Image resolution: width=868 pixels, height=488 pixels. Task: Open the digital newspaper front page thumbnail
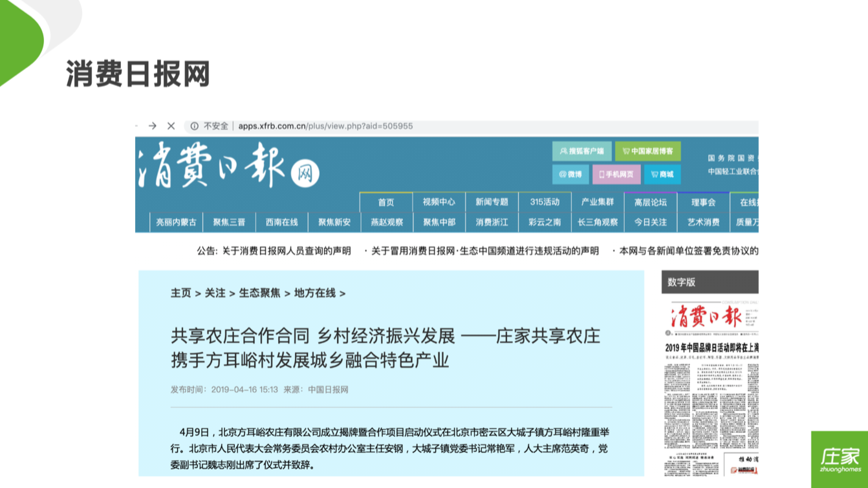[x=710, y=388]
